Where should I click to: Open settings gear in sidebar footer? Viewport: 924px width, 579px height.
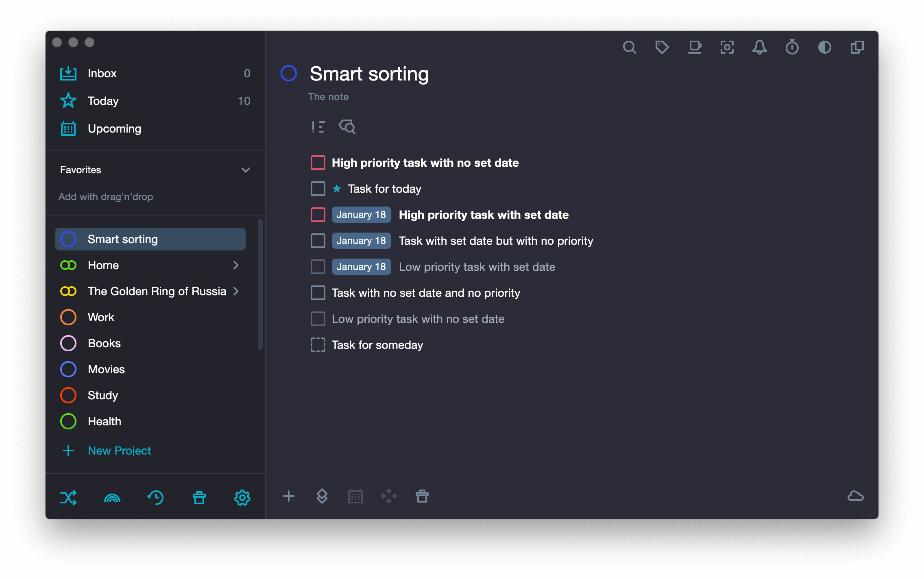coord(242,497)
